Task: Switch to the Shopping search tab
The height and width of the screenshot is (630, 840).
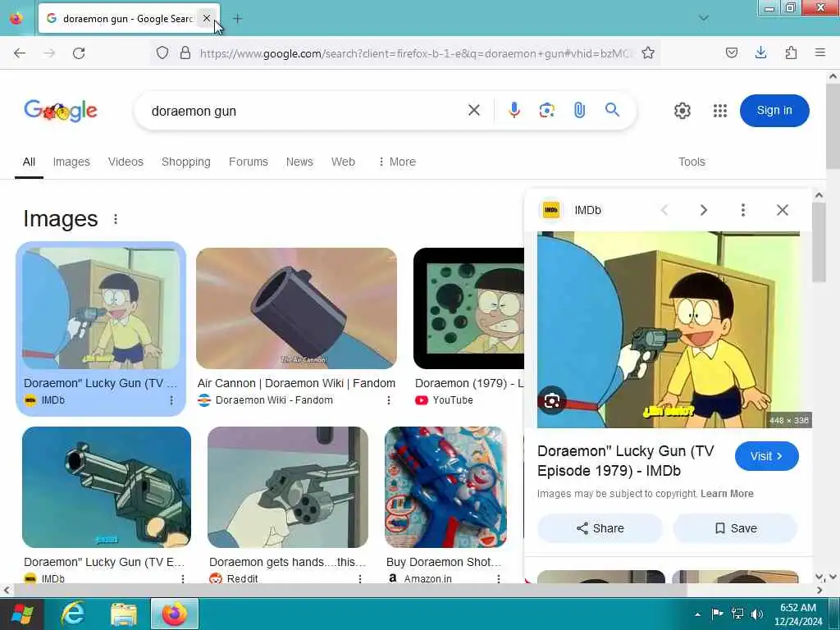Action: (x=186, y=162)
